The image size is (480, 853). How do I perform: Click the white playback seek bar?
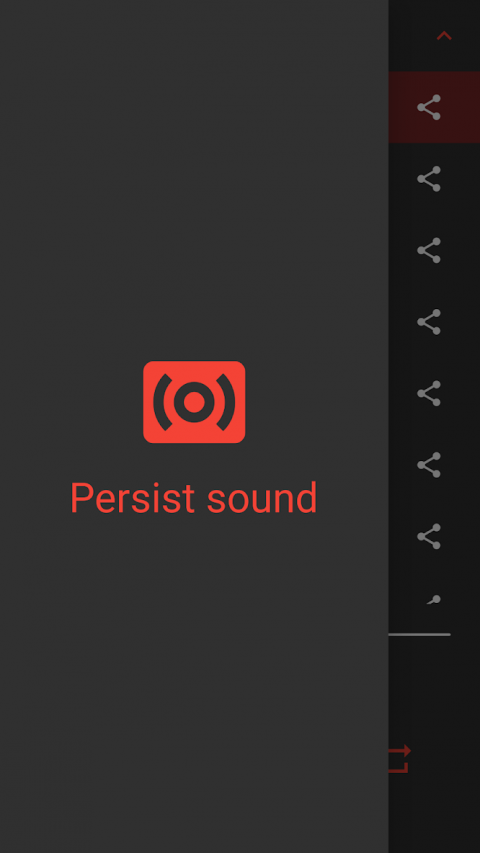(x=420, y=634)
